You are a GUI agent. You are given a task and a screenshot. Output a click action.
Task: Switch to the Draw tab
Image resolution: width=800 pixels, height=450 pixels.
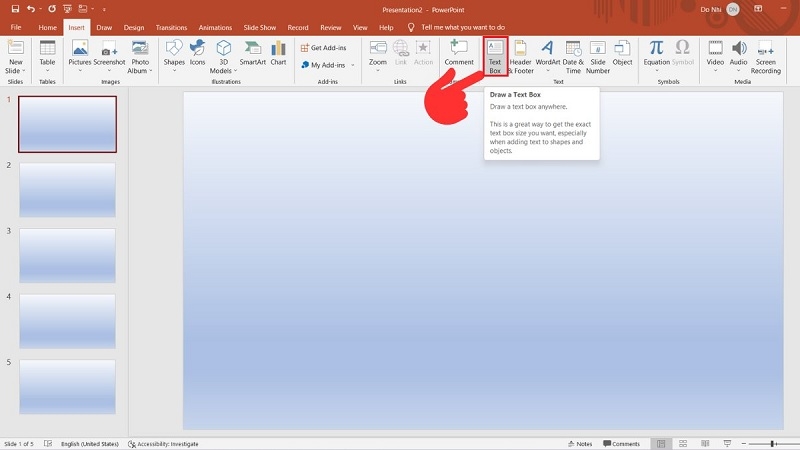point(104,28)
